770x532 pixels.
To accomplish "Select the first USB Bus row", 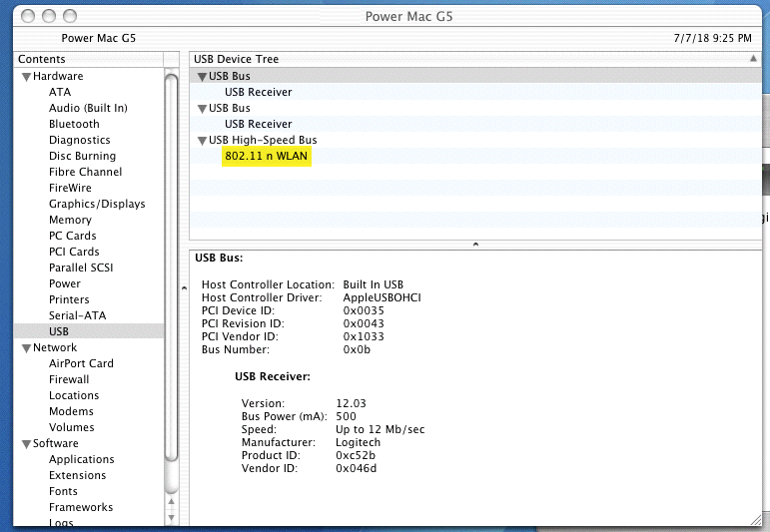I will point(475,76).
